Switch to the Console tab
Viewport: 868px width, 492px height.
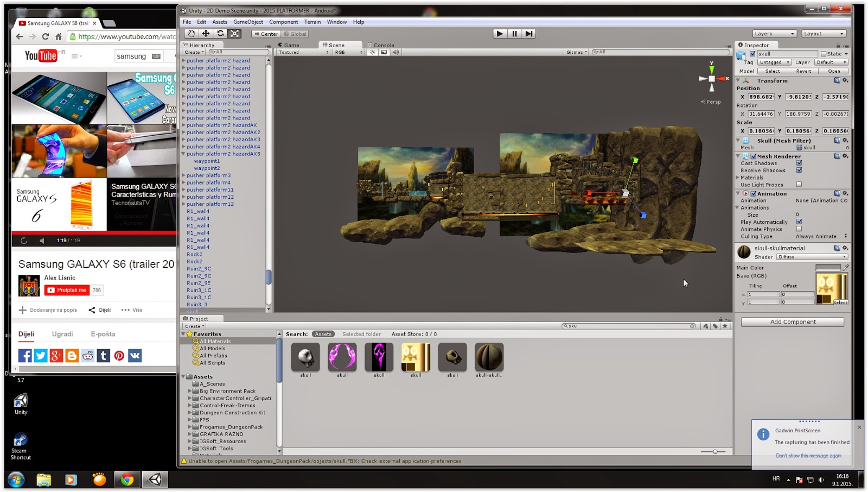[x=381, y=45]
